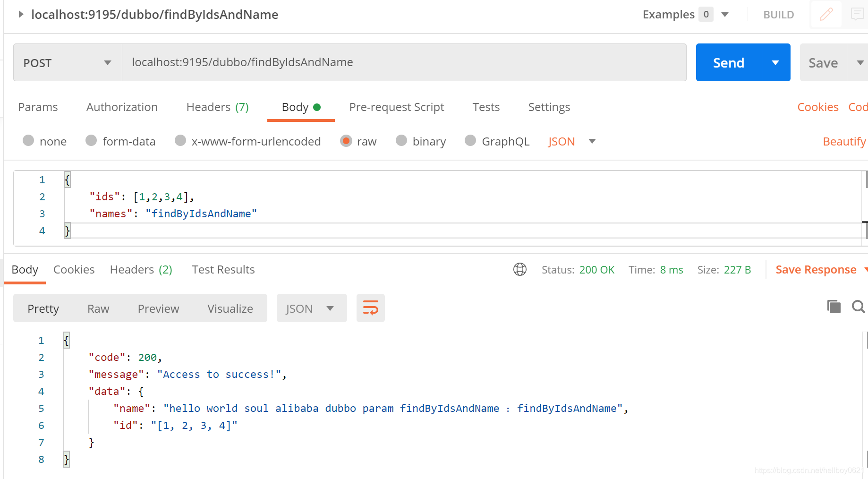
Task: Click the Cookies link near Settings
Action: [817, 107]
